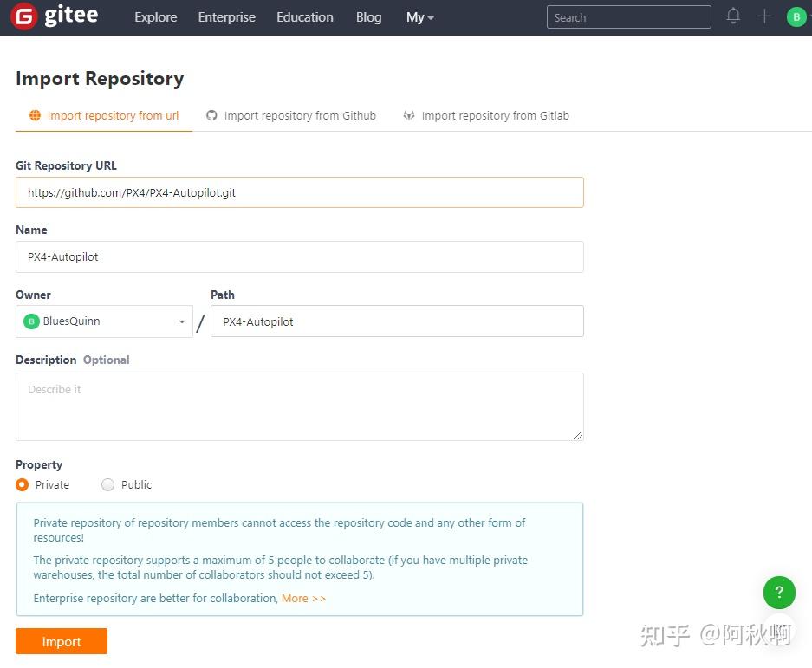This screenshot has height=668, width=812.
Task: Open the green user avatar menu
Action: (796, 16)
